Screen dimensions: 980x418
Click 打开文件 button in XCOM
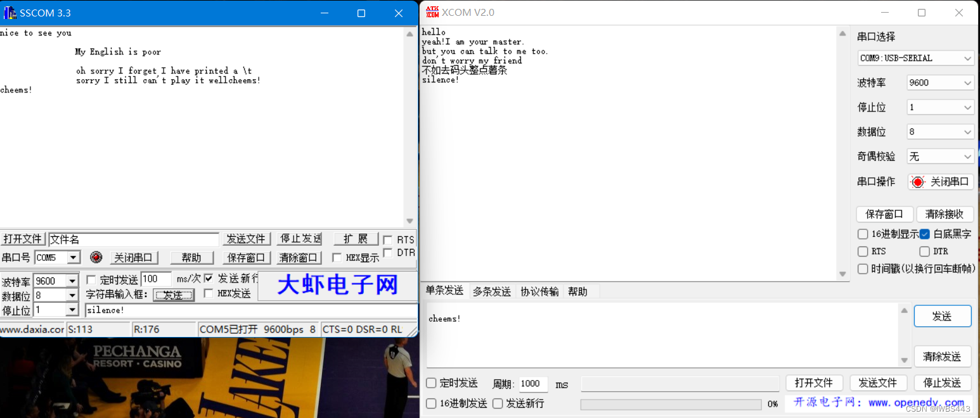coord(814,383)
